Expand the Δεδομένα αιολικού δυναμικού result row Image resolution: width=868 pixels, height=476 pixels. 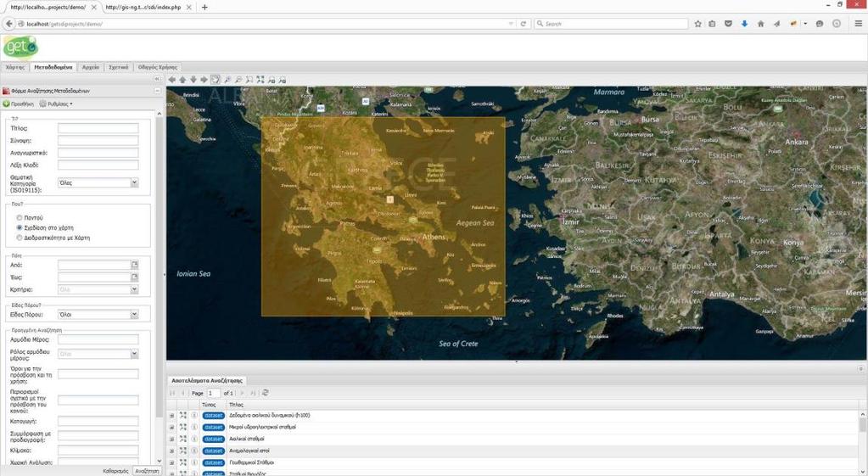click(171, 415)
